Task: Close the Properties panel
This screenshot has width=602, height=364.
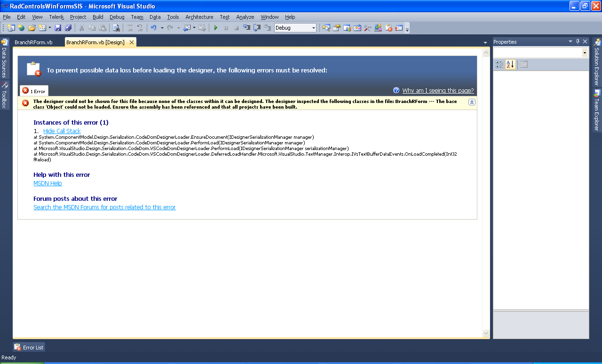Action: pos(585,42)
